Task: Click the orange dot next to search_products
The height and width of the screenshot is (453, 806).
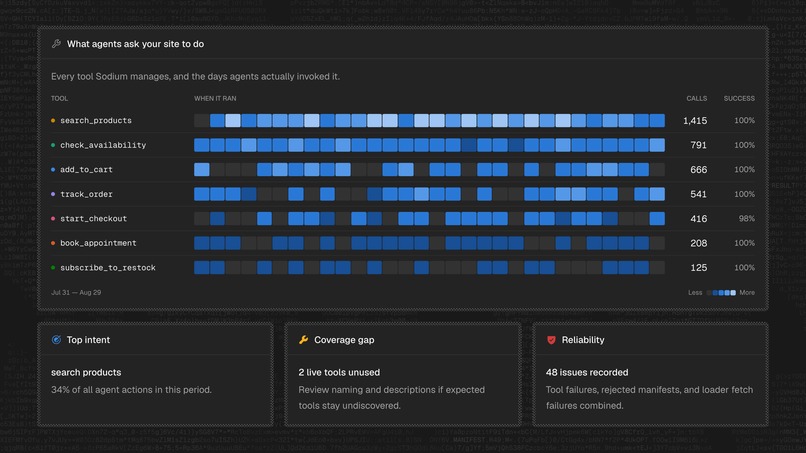Action: (53, 120)
